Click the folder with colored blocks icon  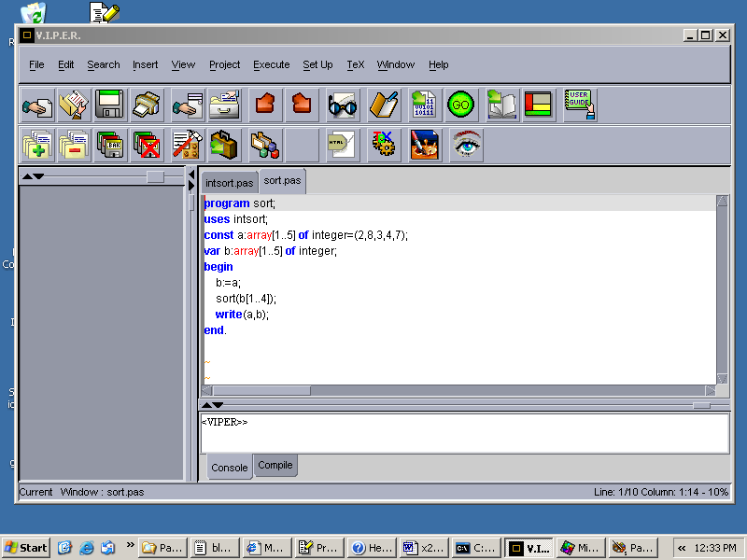[265, 146]
